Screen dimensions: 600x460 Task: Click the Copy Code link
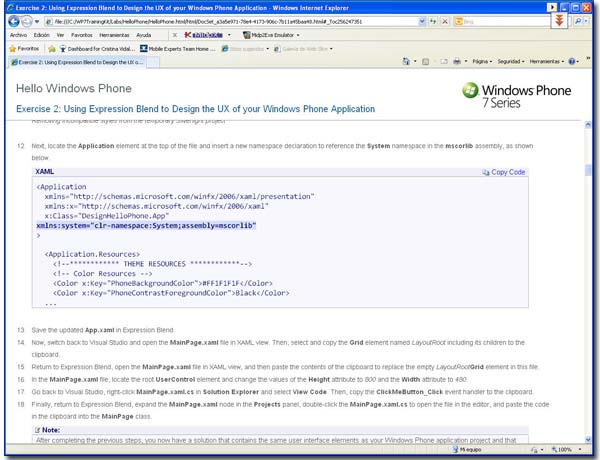(x=504, y=172)
